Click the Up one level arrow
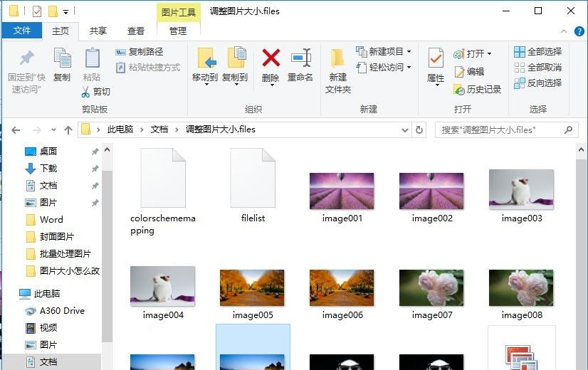This screenshot has width=588, height=370. click(68, 130)
